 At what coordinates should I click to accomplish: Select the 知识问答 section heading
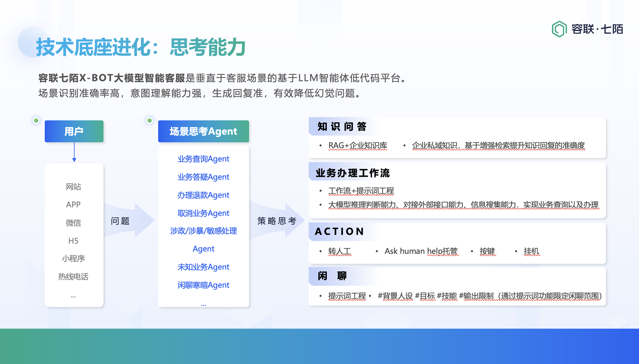(x=342, y=126)
